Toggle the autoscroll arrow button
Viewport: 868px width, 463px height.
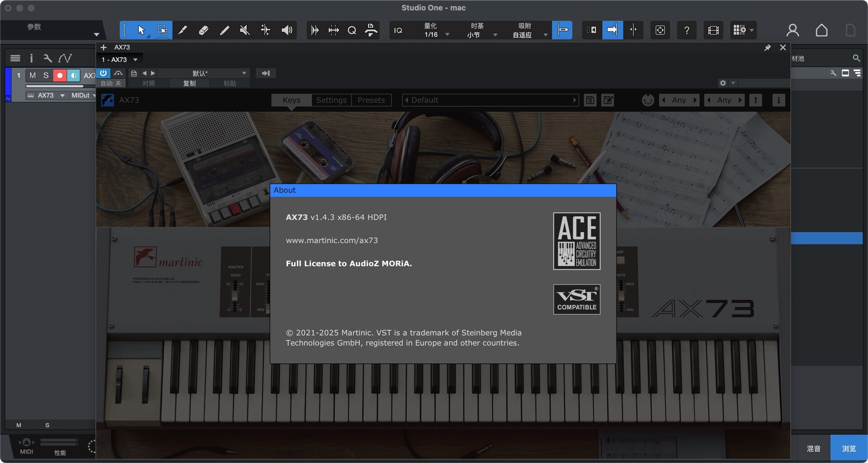click(x=612, y=30)
